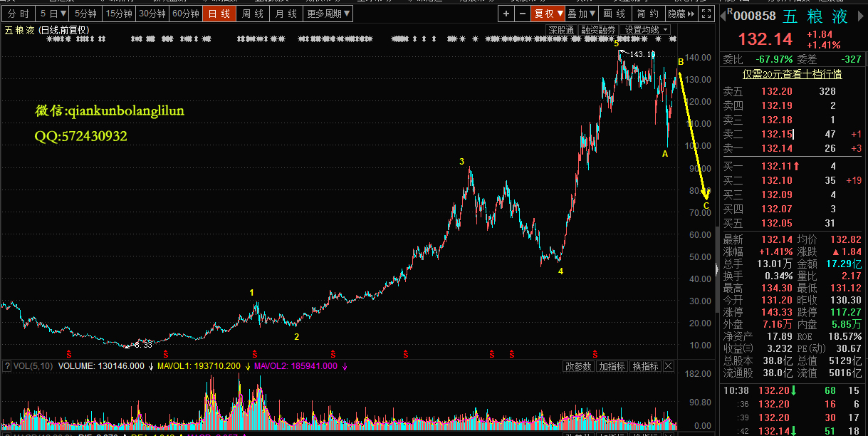Select the 买三 order row at 132.09

793,194
